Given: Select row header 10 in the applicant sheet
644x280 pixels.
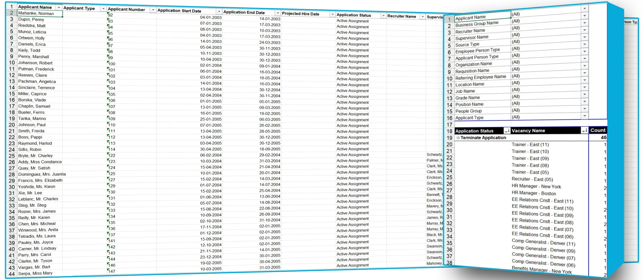Looking at the screenshot, I should (x=12, y=62).
